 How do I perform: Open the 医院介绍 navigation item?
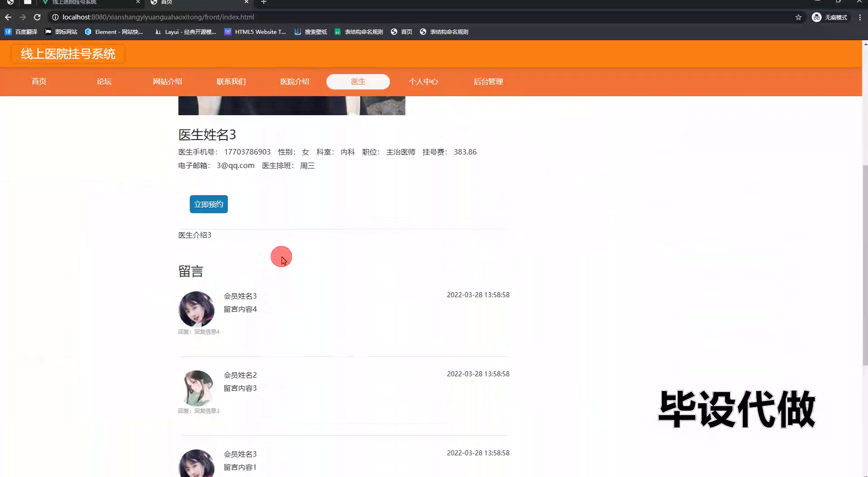click(295, 82)
